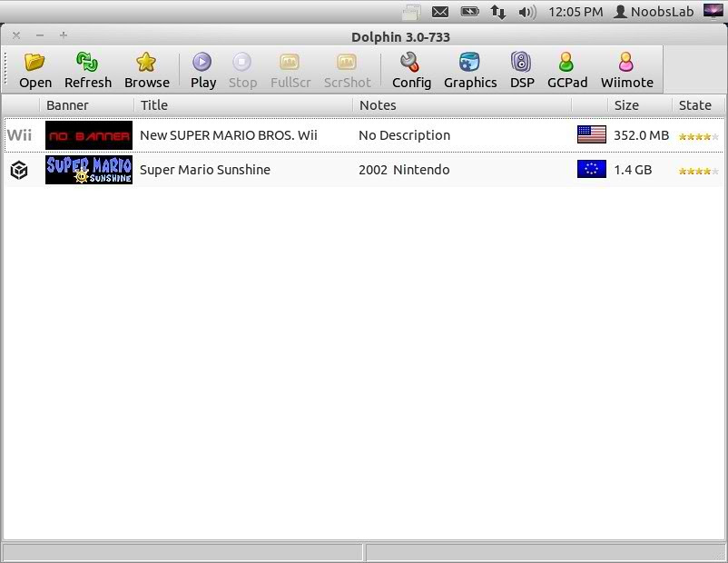Click star rating for Super Mario Sunshine
The image size is (728, 563).
click(x=698, y=171)
